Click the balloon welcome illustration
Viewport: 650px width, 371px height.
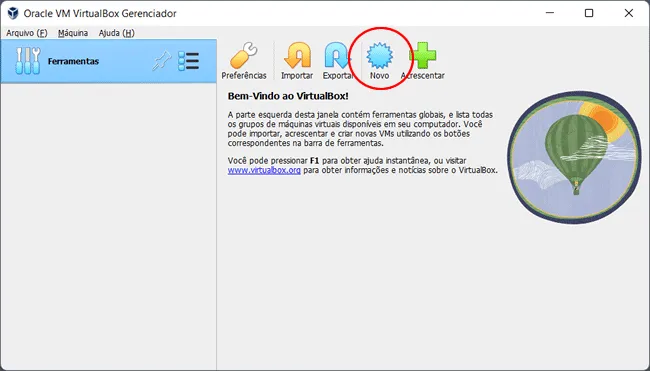coord(574,158)
